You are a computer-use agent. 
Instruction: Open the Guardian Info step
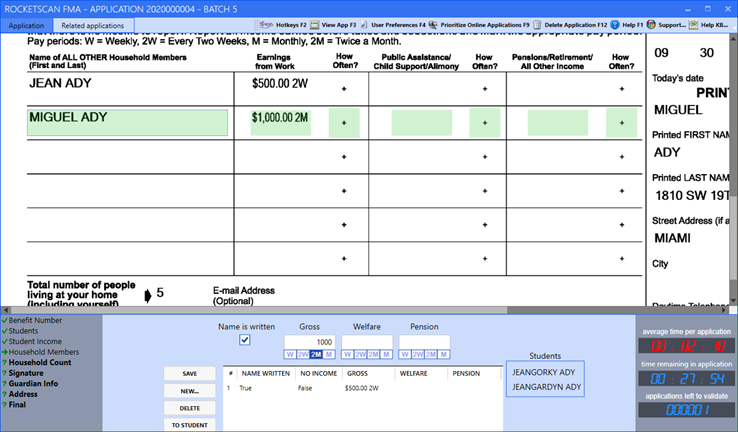pos(33,384)
